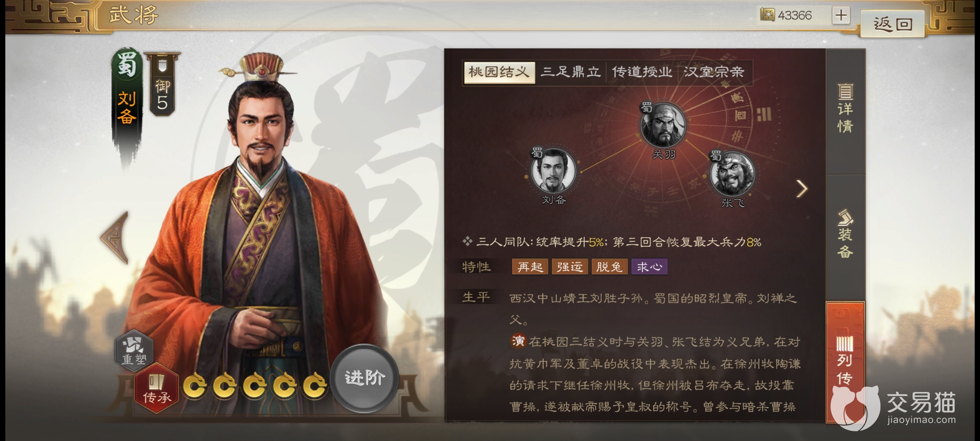Switch to the 传道授业 tab
Screen dimensions: 980x441
click(641, 72)
